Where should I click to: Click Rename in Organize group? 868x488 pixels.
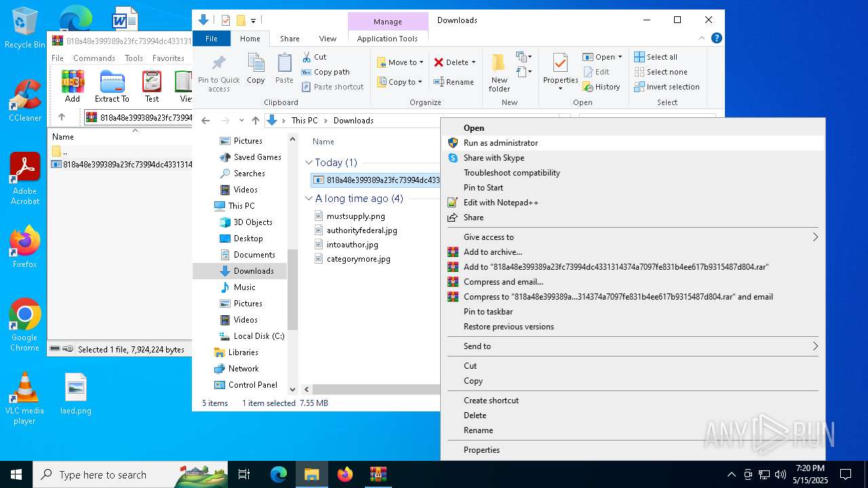454,82
